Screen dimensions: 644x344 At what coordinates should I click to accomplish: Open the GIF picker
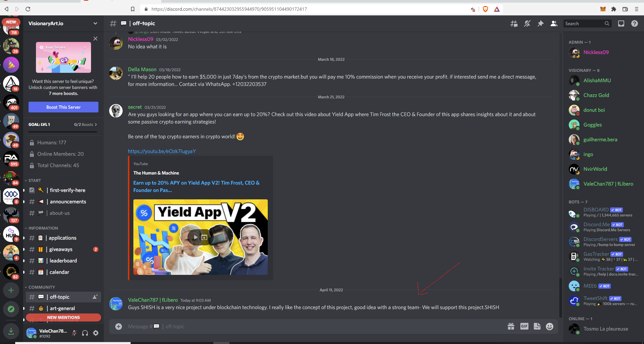(524, 326)
